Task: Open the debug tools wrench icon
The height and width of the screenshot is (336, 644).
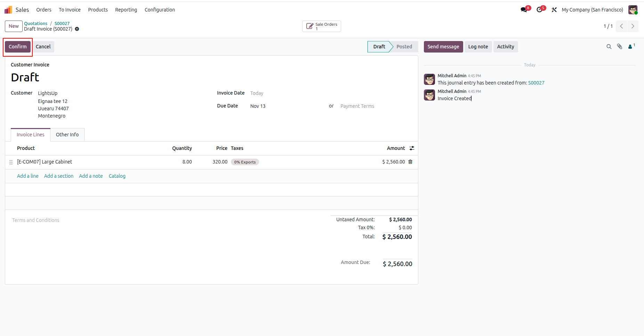Action: click(554, 10)
